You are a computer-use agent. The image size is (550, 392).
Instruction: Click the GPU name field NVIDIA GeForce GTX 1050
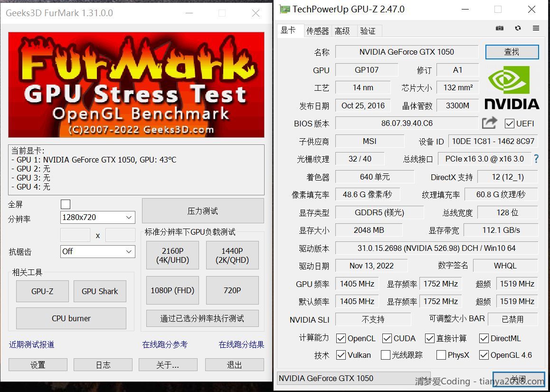(x=407, y=52)
